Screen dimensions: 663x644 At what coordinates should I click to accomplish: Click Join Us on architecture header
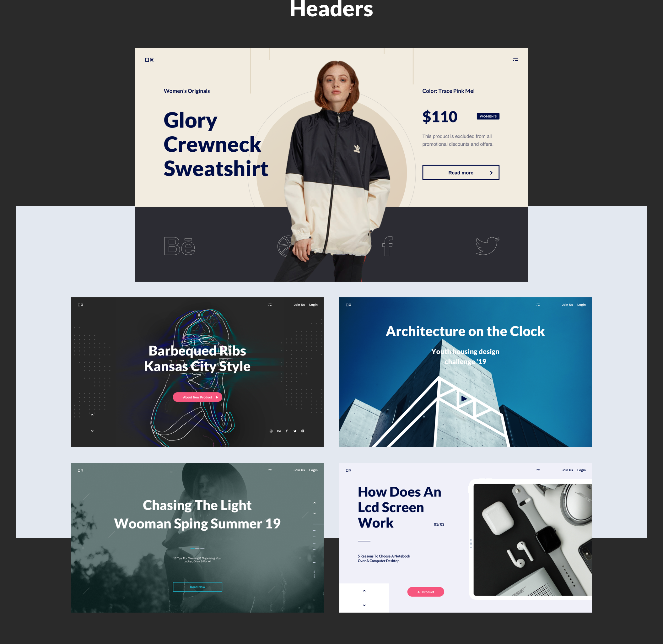(x=565, y=306)
